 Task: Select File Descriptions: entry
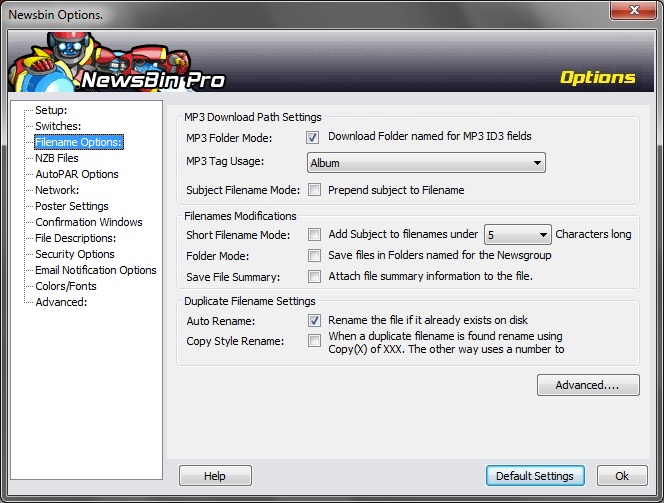75,238
